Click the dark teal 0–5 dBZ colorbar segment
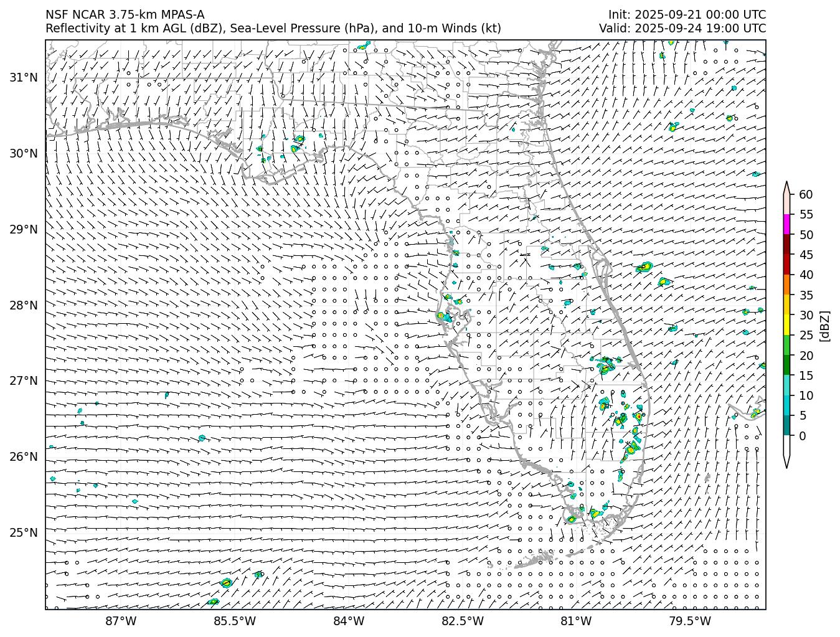The image size is (840, 637). point(786,425)
